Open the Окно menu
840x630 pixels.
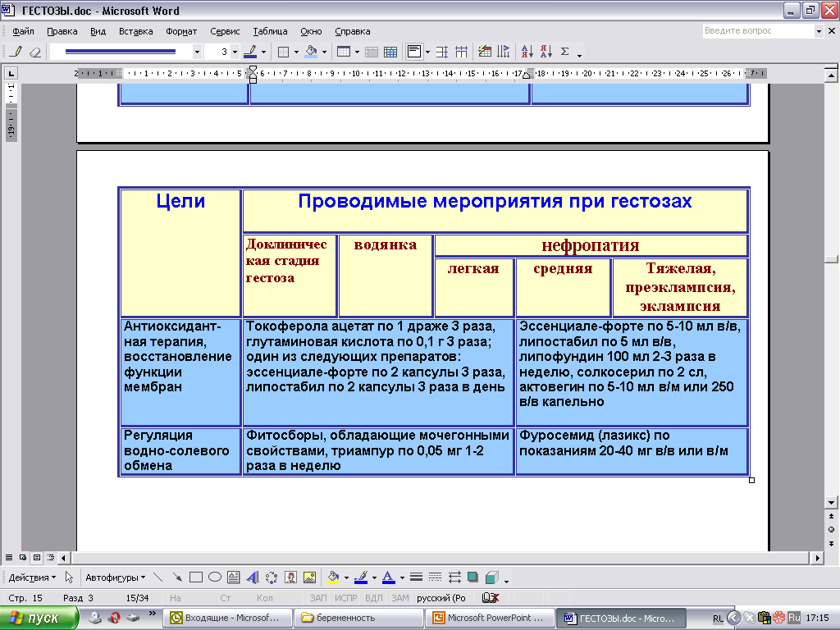tap(311, 31)
